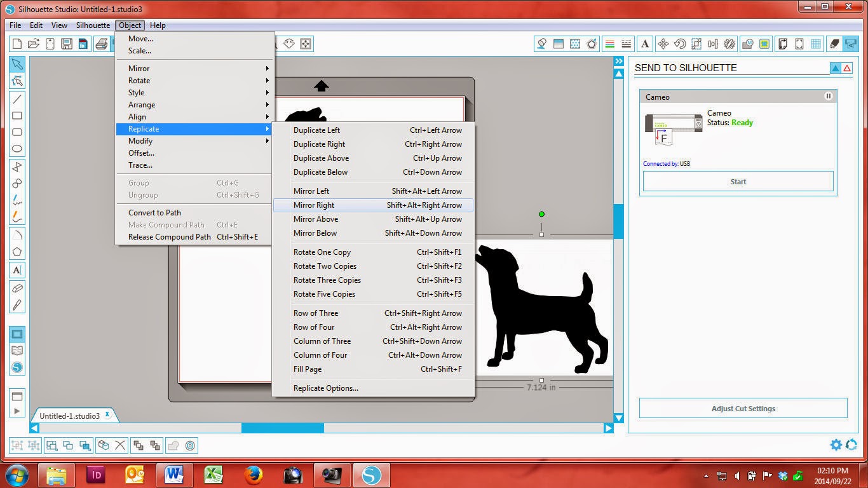Viewport: 868px width, 488px height.
Task: Open the Fill Color paint bucket window
Action: point(542,44)
